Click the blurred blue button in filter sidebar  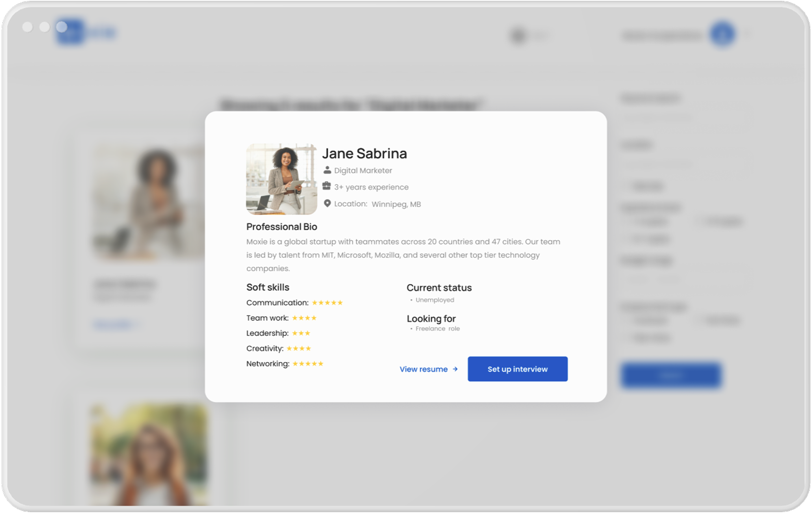(x=671, y=375)
